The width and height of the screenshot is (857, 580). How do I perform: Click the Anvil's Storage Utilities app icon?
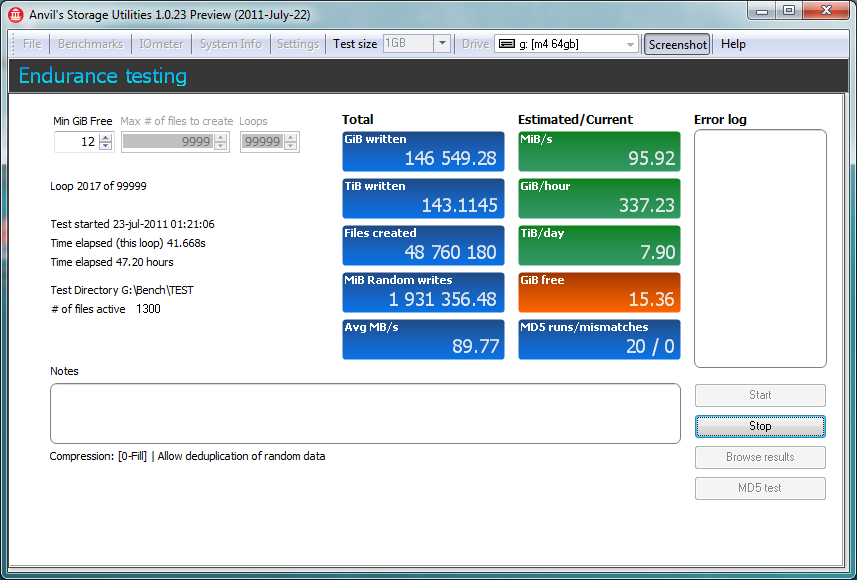pos(15,14)
